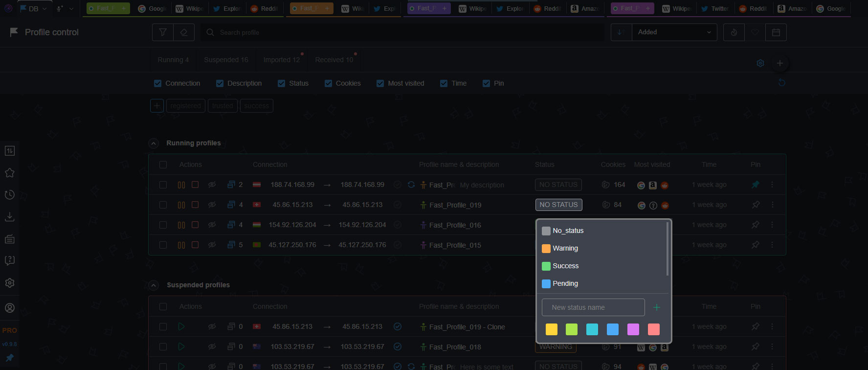Viewport: 868px width, 370px height.
Task: Click the round plus button near tabs
Action: 780,63
